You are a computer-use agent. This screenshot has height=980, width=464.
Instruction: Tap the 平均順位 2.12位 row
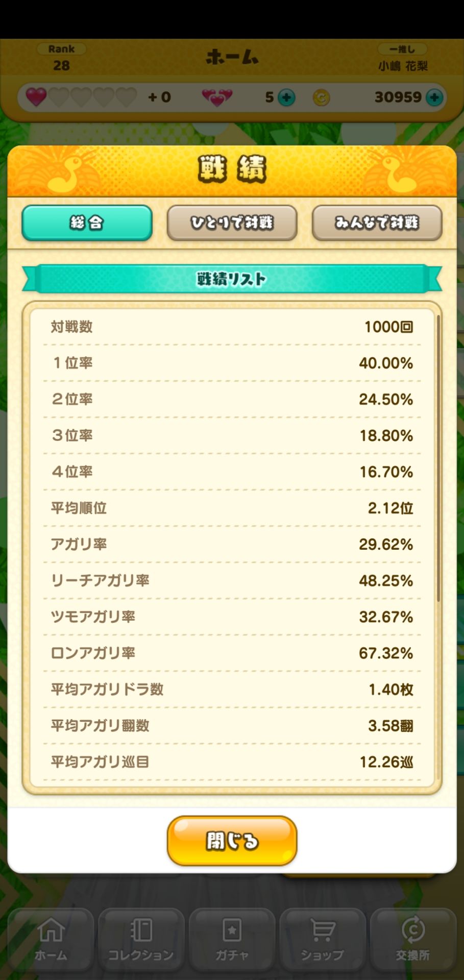click(x=232, y=508)
